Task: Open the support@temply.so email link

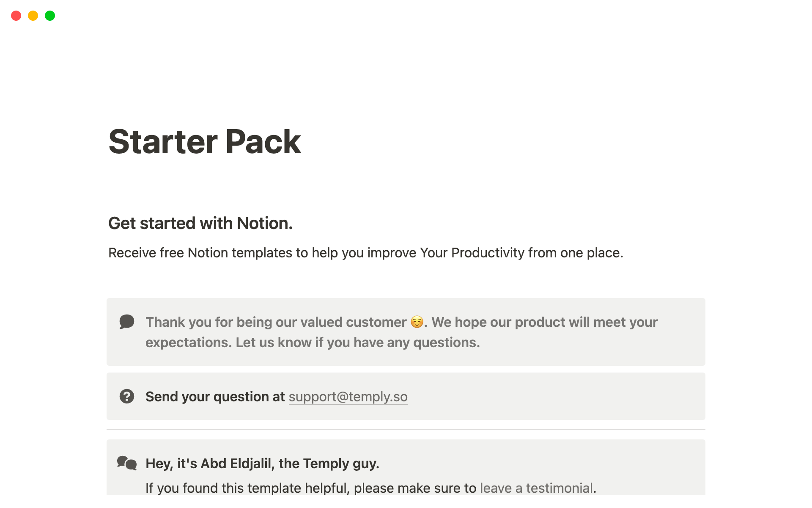Action: tap(348, 397)
